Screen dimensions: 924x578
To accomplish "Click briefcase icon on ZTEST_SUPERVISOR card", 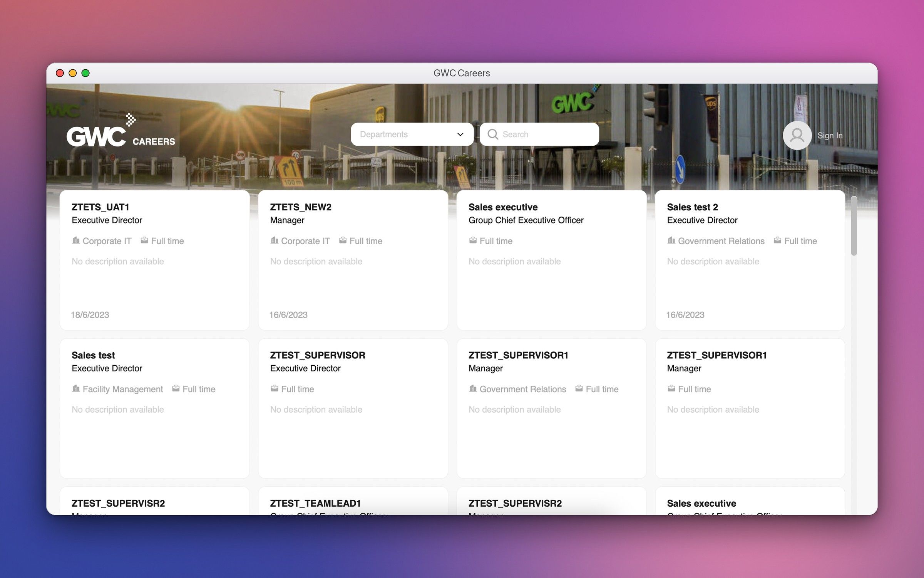I will [274, 388].
